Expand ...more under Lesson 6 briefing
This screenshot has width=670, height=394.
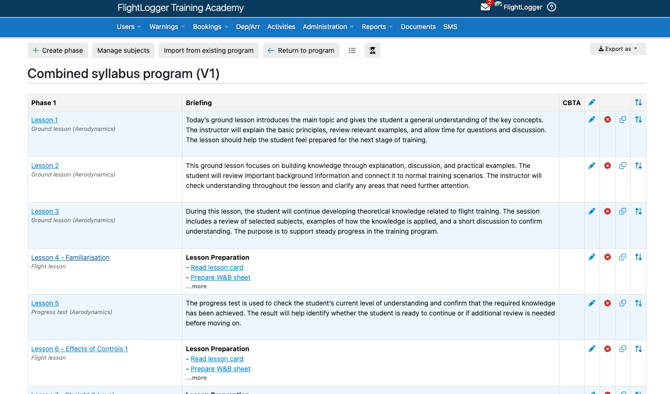pos(196,378)
